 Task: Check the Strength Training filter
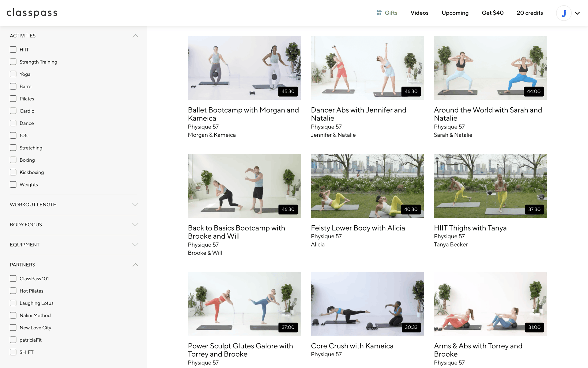[13, 62]
